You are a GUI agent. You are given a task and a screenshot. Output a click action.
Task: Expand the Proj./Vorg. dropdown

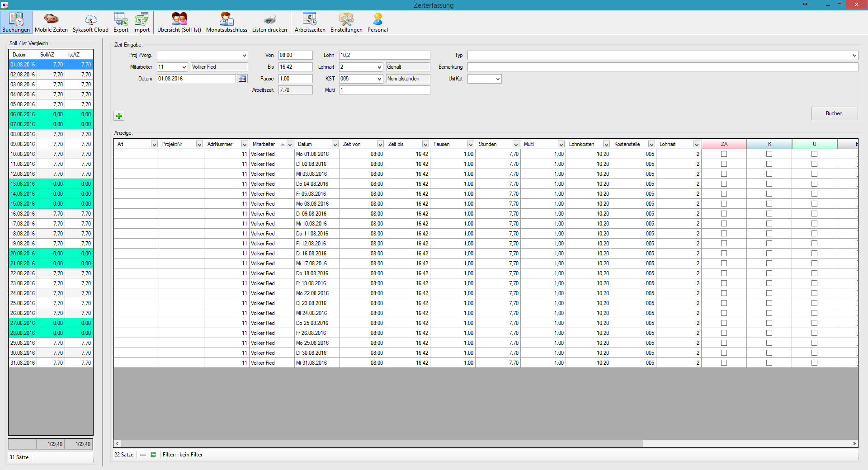(x=244, y=56)
